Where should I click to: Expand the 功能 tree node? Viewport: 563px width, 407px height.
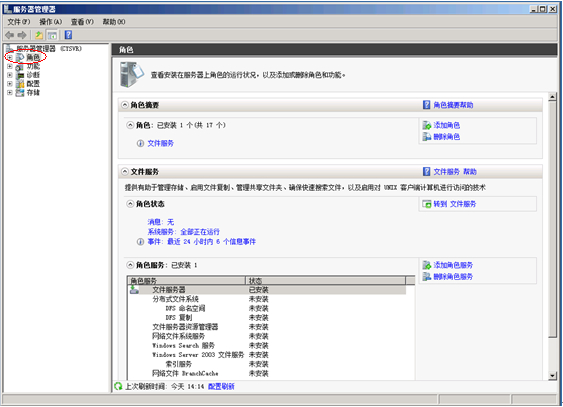[x=10, y=66]
